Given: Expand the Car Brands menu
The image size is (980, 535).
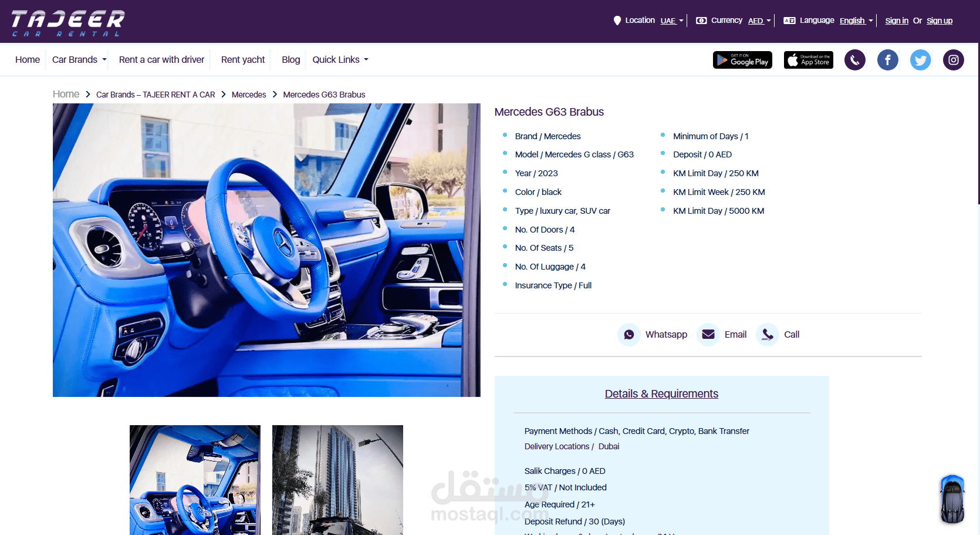Looking at the screenshot, I should coord(79,60).
